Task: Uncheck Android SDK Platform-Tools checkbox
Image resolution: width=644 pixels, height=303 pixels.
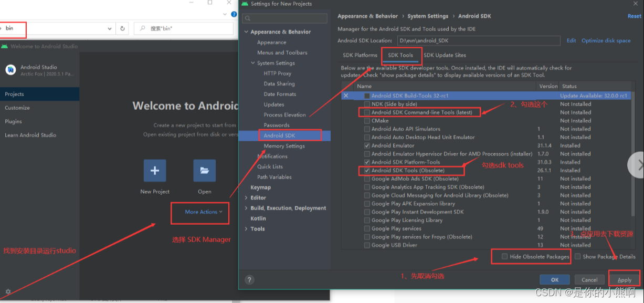Action: point(367,162)
